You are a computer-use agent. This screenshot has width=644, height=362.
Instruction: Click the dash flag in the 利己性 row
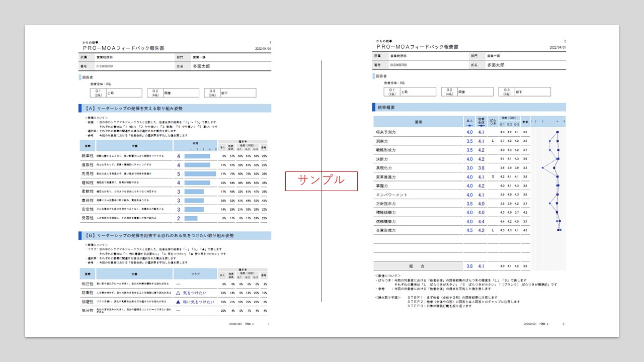pos(178,284)
